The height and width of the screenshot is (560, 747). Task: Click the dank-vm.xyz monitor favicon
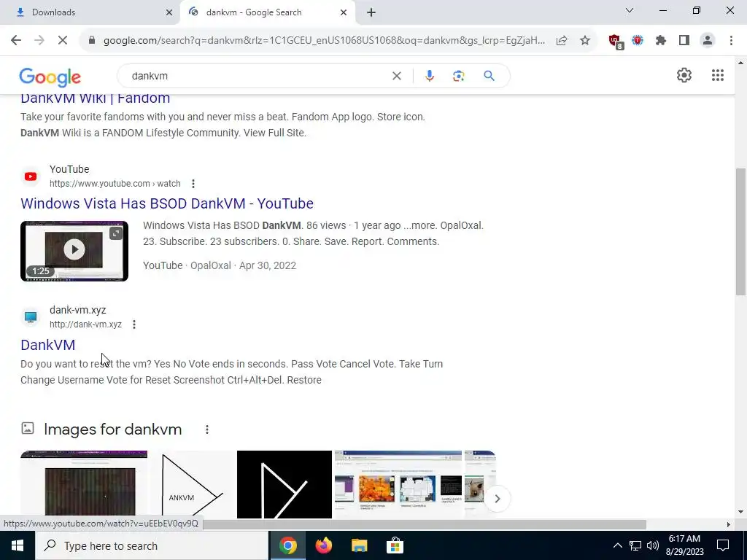click(31, 317)
